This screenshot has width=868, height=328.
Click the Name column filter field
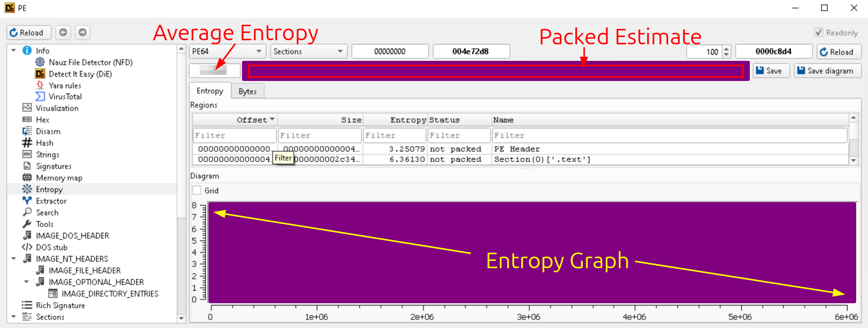(669, 136)
